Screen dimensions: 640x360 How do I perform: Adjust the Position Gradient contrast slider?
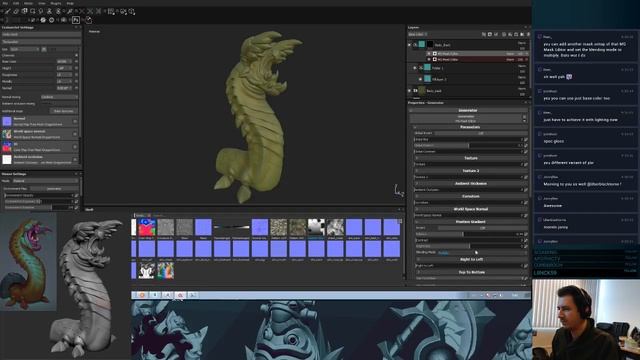469,240
